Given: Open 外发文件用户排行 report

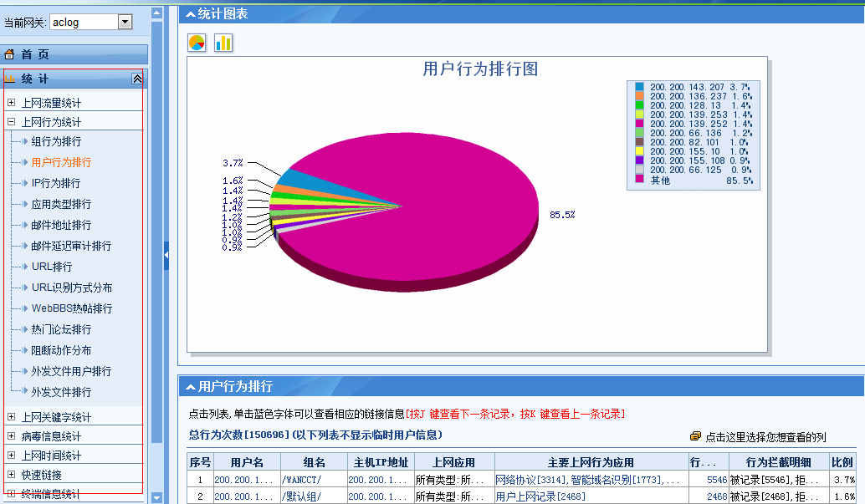Looking at the screenshot, I should [71, 372].
